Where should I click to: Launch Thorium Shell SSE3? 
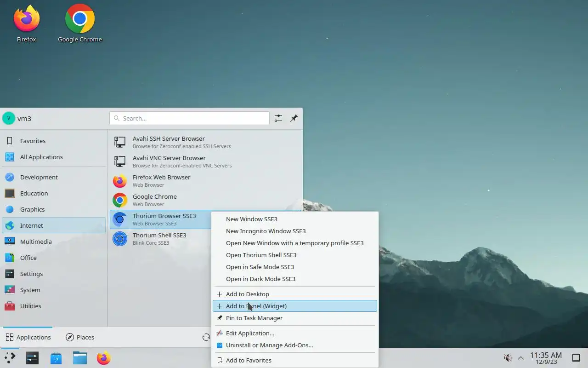click(x=160, y=239)
